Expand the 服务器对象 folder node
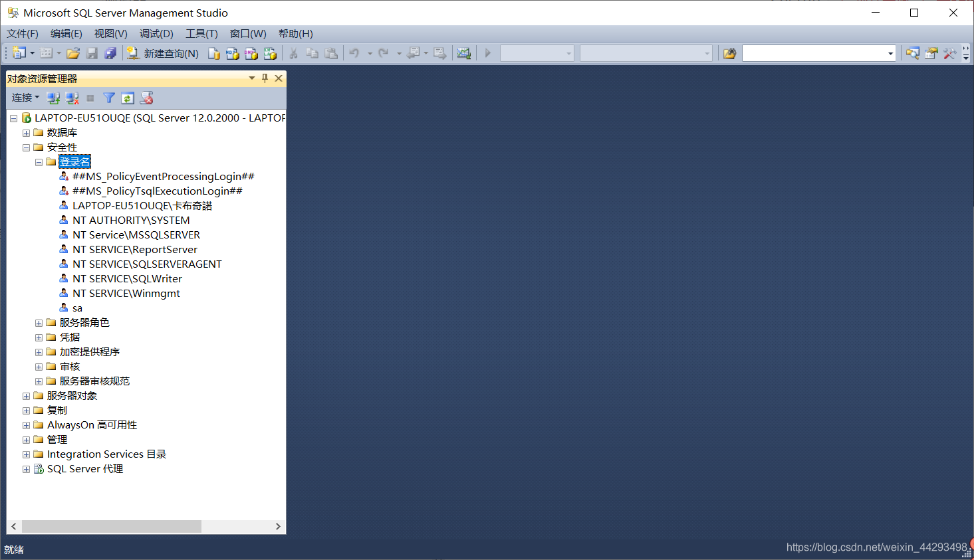The width and height of the screenshot is (974, 560). tap(26, 396)
